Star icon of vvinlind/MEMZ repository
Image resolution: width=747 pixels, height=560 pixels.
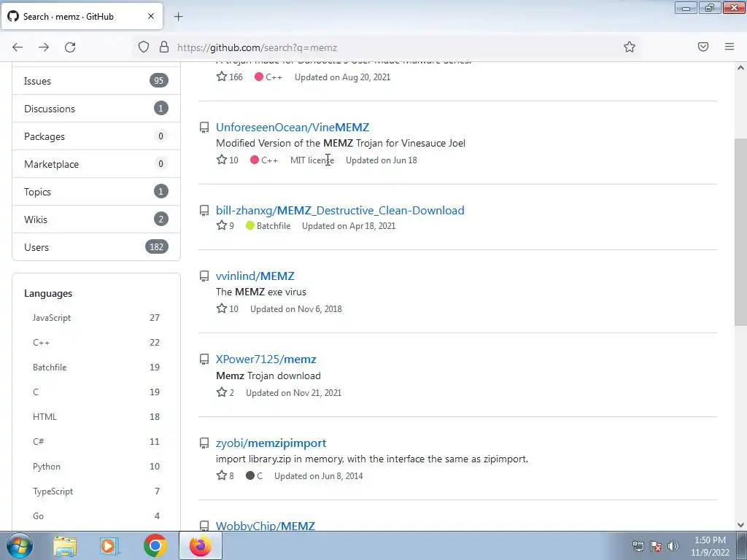pos(222,308)
